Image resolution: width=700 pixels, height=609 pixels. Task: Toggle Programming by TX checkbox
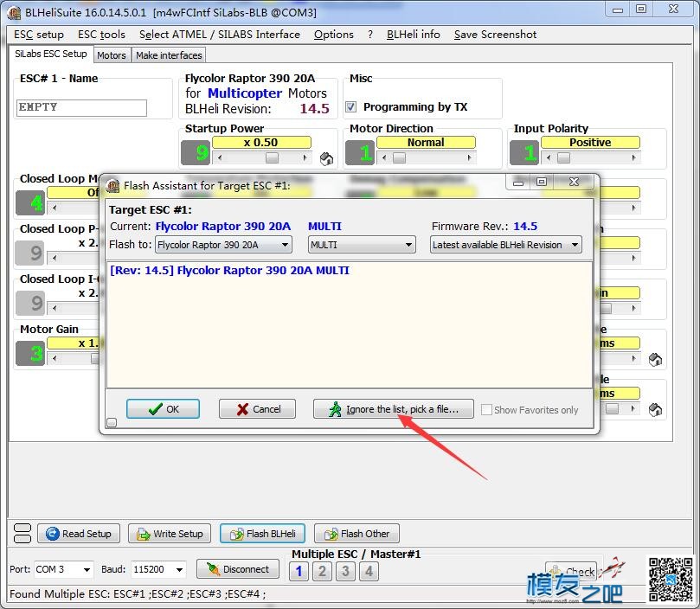[351, 106]
